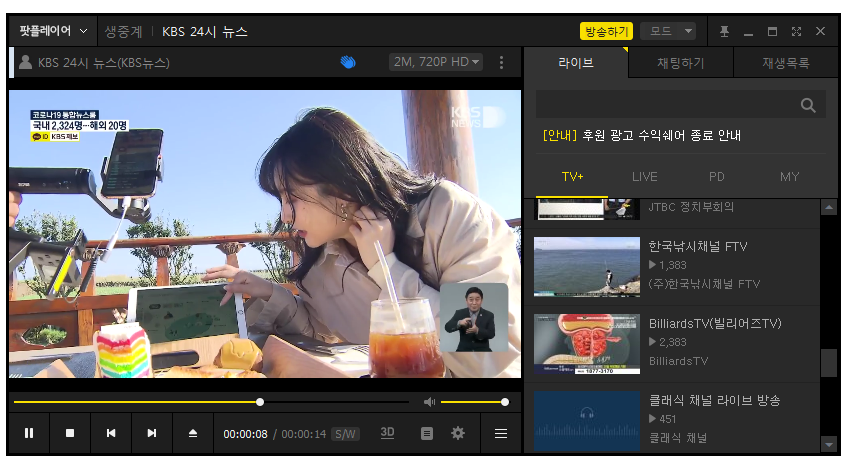Click the broadcaster profile icon
848x462 pixels.
click(x=25, y=62)
